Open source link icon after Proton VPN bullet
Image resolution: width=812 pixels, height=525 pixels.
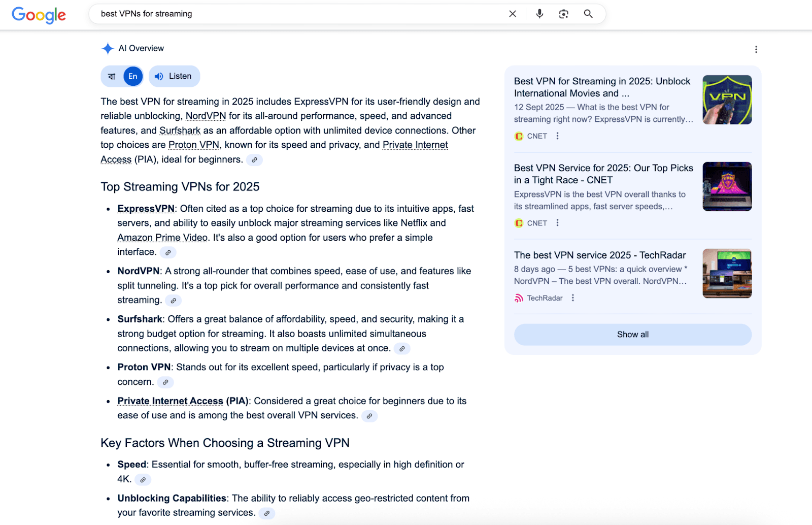click(165, 382)
